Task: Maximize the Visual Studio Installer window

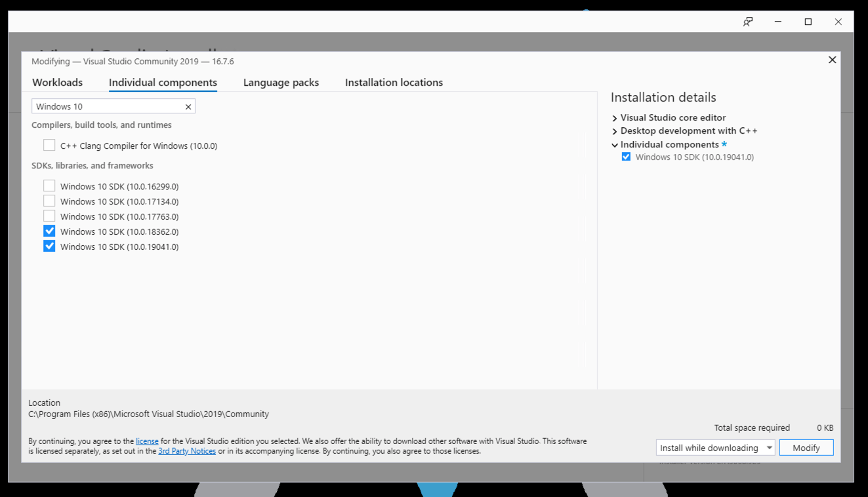Action: pos(808,22)
